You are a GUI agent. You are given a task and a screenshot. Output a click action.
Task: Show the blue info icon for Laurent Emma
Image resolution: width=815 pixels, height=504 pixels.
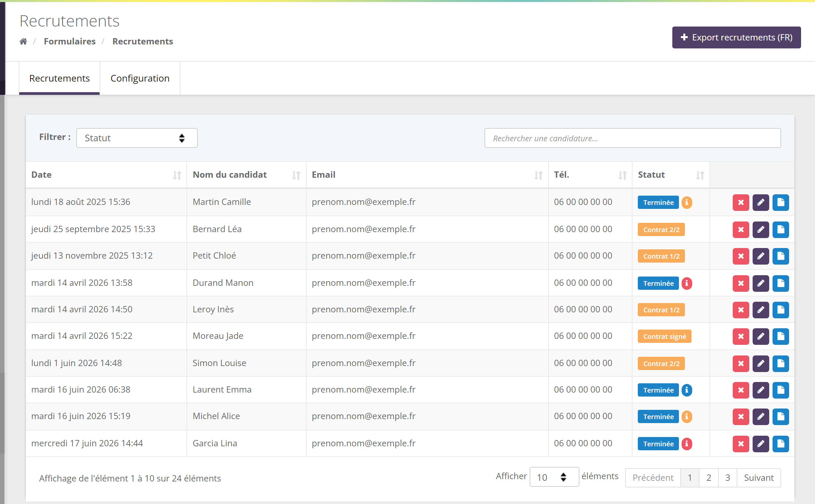click(x=687, y=390)
